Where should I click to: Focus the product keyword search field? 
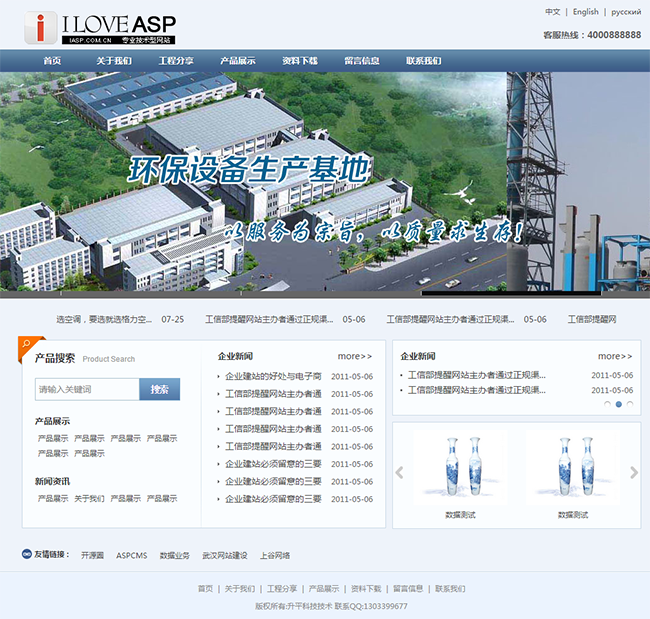87,389
